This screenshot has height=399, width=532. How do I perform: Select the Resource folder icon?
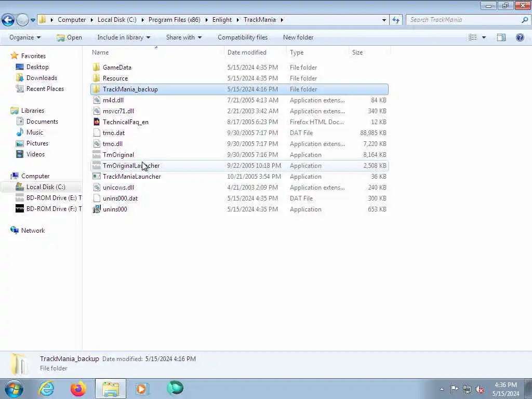[97, 78]
